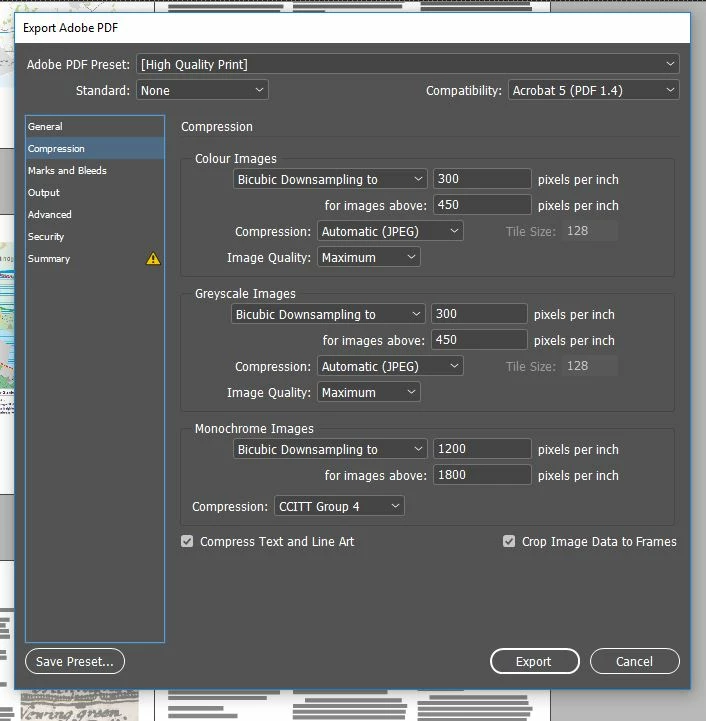The image size is (706, 721).
Task: Click Monochrome 'for images above' 1800 field
Action: [482, 475]
